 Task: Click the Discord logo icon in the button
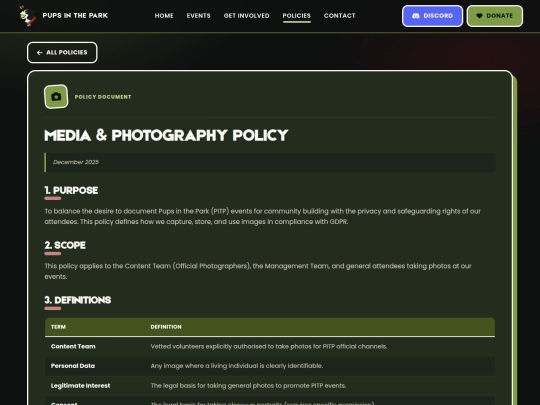tap(416, 16)
